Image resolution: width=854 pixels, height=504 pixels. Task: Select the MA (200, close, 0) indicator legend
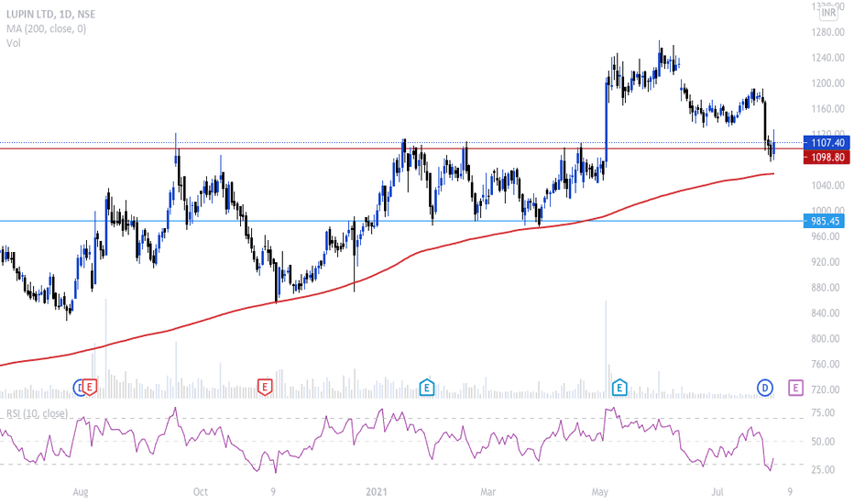47,29
